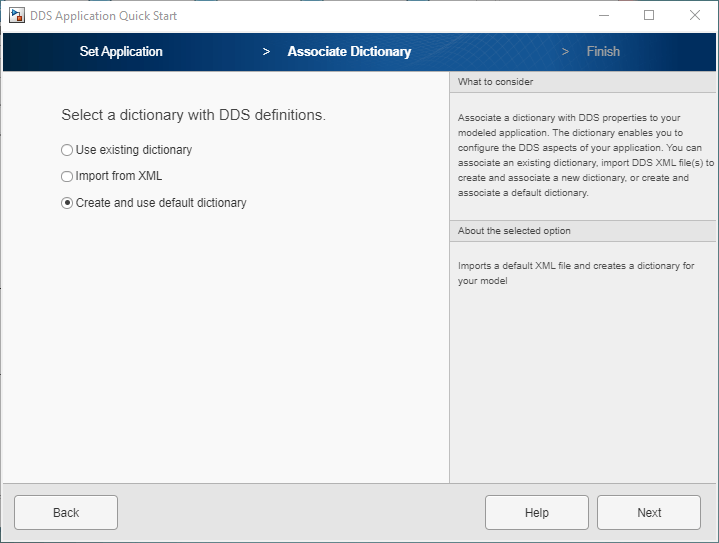Click the selected option description text
The width and height of the screenshot is (719, 543).
tap(576, 273)
